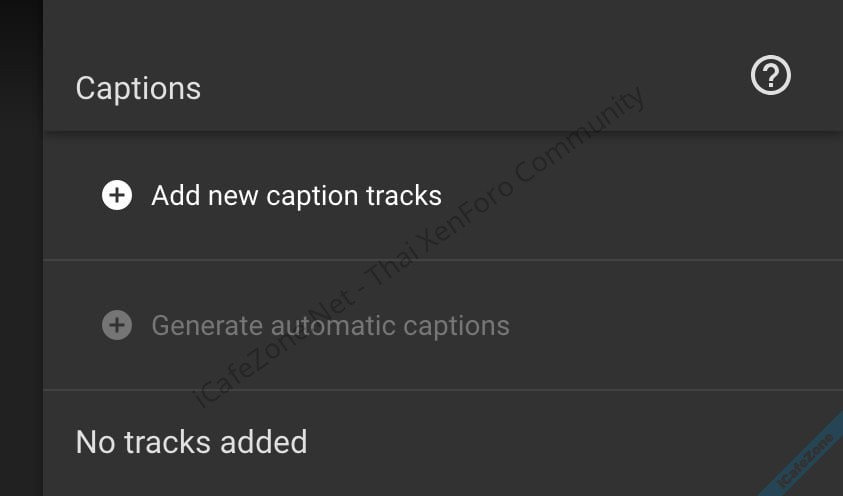The height and width of the screenshot is (496, 843).
Task: Open the Captions help question mark icon
Action: 771,76
